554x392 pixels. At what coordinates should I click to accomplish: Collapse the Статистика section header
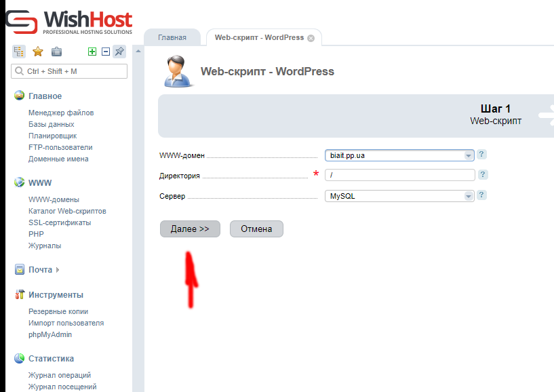click(52, 358)
